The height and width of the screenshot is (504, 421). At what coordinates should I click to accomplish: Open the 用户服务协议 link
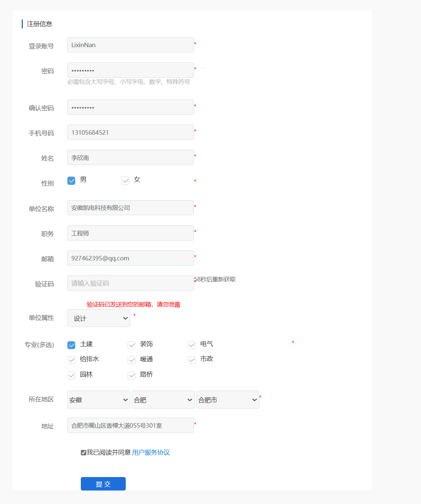tap(151, 452)
